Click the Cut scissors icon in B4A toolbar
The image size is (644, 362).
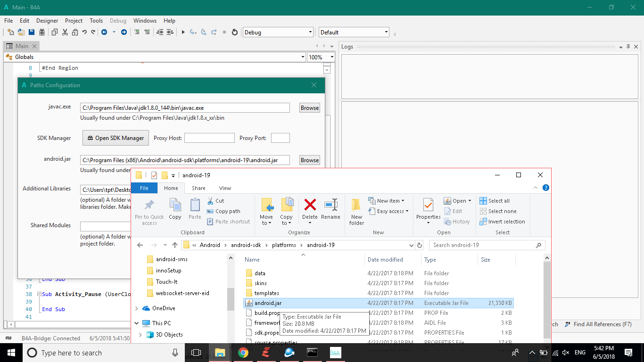click(65, 32)
